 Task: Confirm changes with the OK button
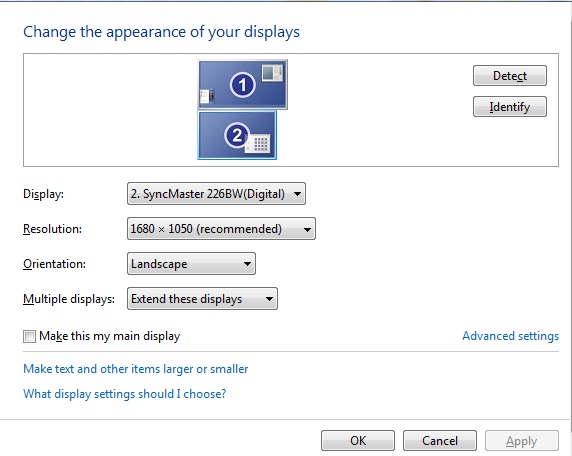[x=358, y=441]
